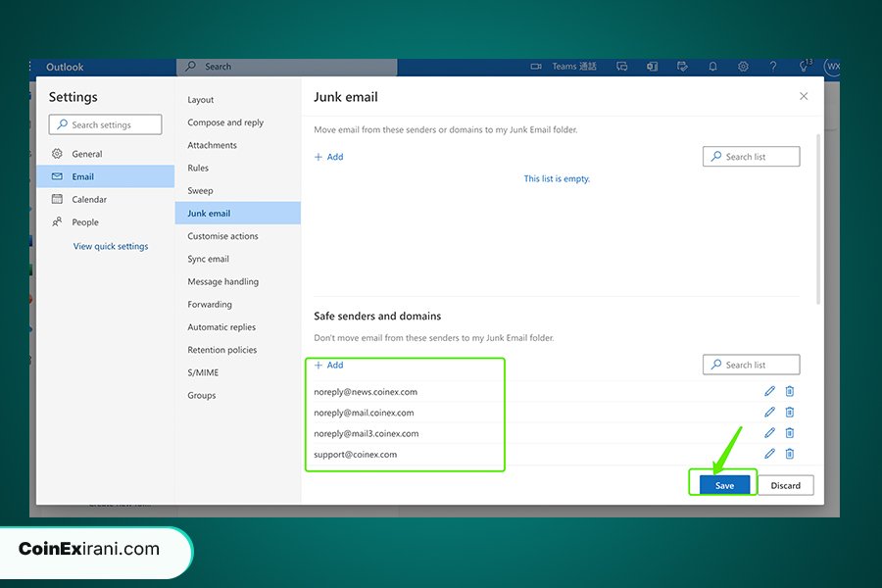The image size is (882, 588).
Task: Open the WX account avatar
Action: pyautogui.click(x=832, y=67)
